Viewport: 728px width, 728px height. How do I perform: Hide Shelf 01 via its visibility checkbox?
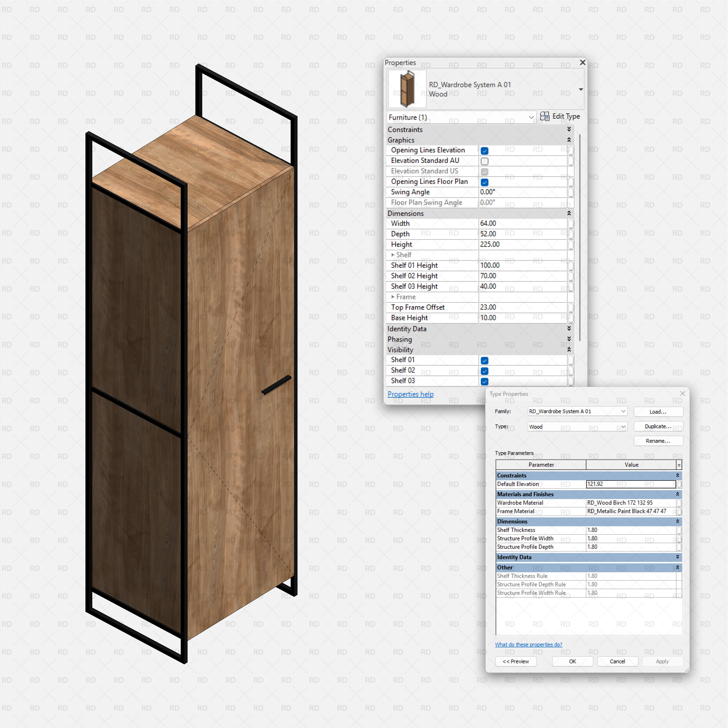tap(484, 360)
